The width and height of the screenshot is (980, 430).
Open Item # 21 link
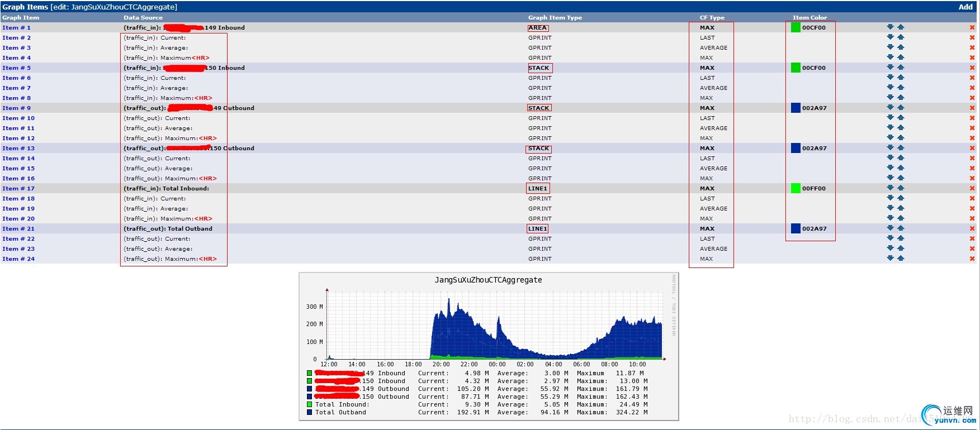click(18, 228)
